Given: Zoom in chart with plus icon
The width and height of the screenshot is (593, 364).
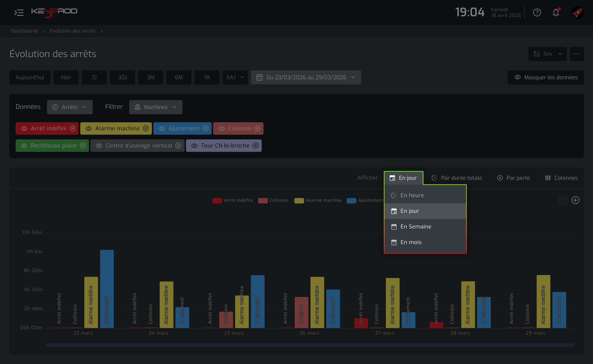Looking at the screenshot, I should click(x=575, y=200).
